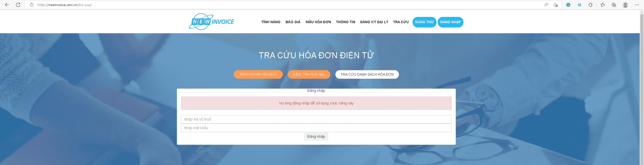This screenshot has width=644, height=165.
Task: Select the KIỂM TRA FILE XML tab
Action: (309, 74)
